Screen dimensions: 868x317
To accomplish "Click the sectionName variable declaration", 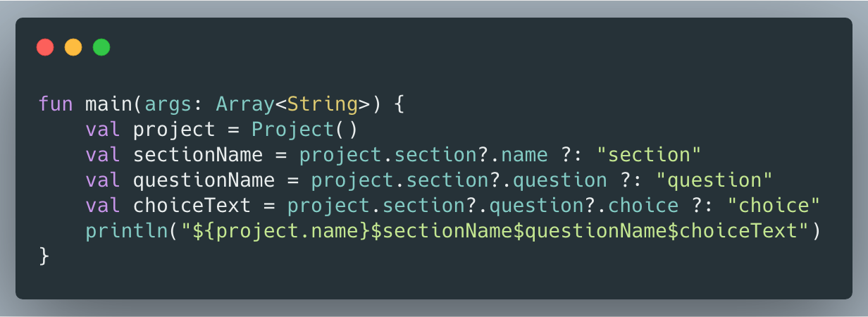I will tap(198, 155).
